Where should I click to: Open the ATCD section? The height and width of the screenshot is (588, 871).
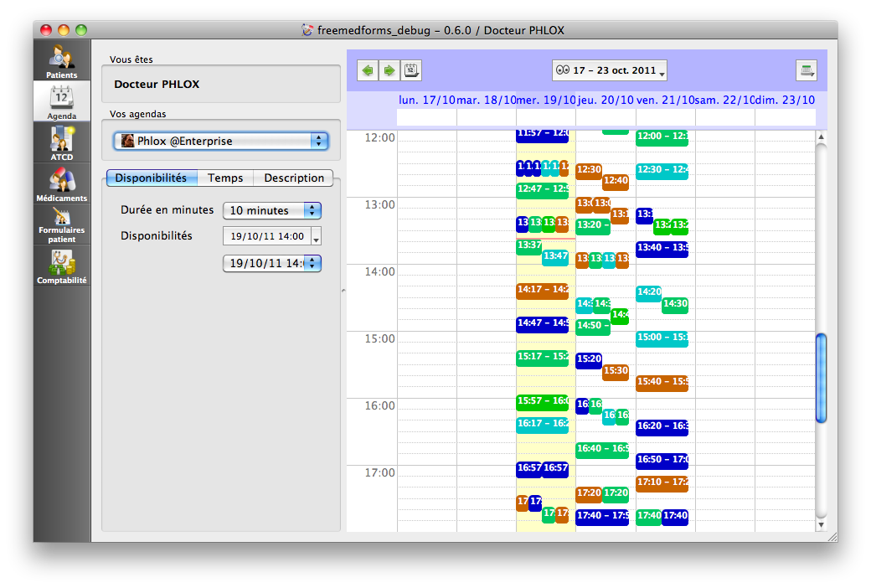pos(62,143)
